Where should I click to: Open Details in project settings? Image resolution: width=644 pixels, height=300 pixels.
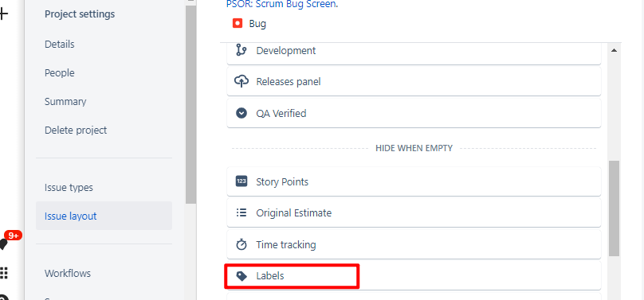pyautogui.click(x=60, y=44)
